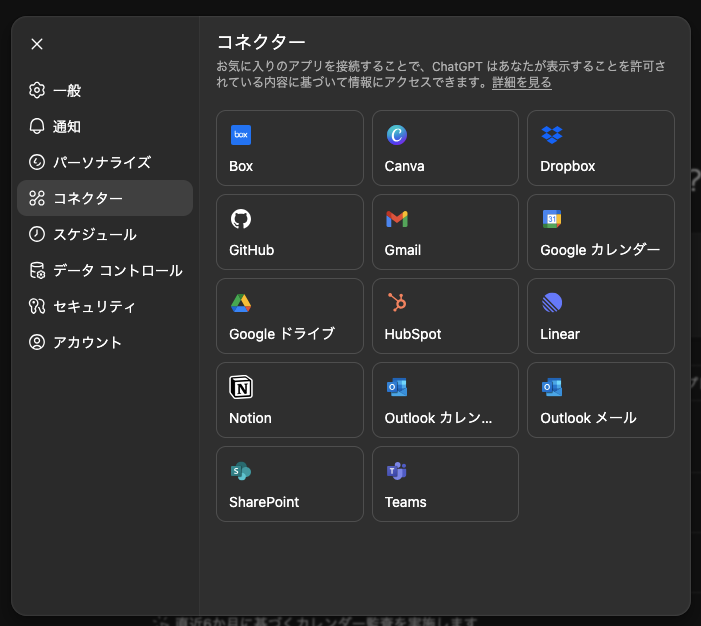
Task: Click the Box connector logo icon
Action: [x=241, y=135]
